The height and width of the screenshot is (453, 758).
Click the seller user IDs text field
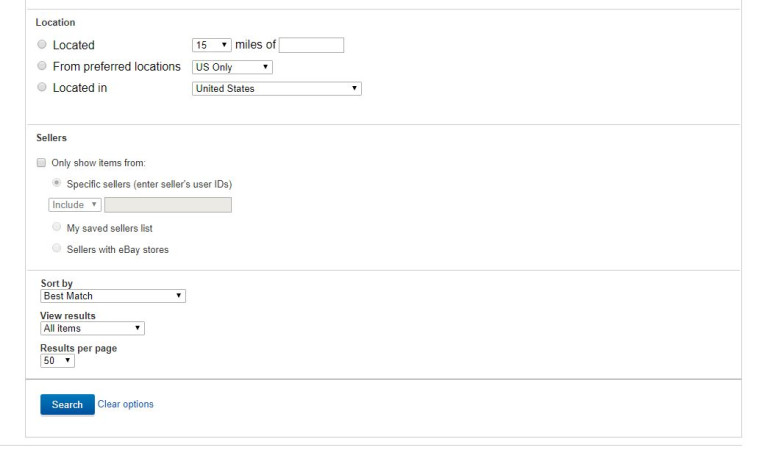(x=168, y=205)
